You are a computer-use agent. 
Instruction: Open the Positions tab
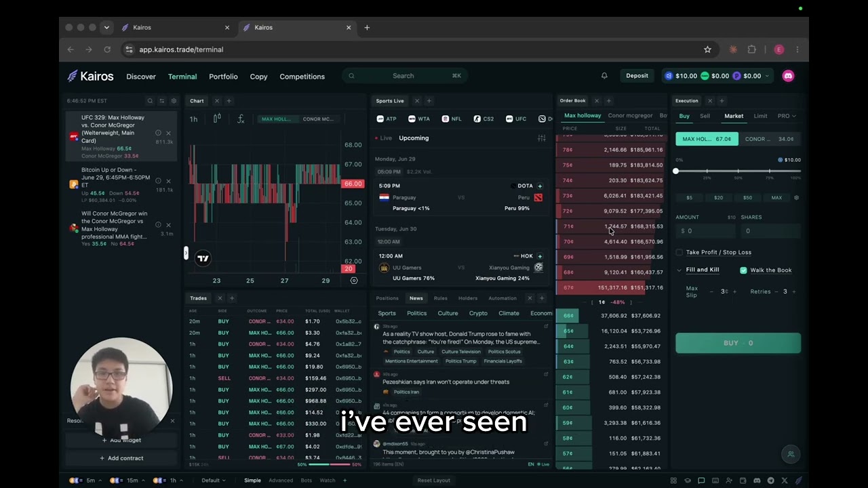point(387,298)
